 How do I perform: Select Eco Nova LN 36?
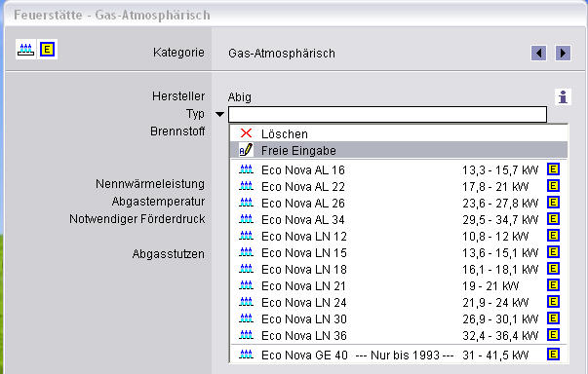click(399, 335)
